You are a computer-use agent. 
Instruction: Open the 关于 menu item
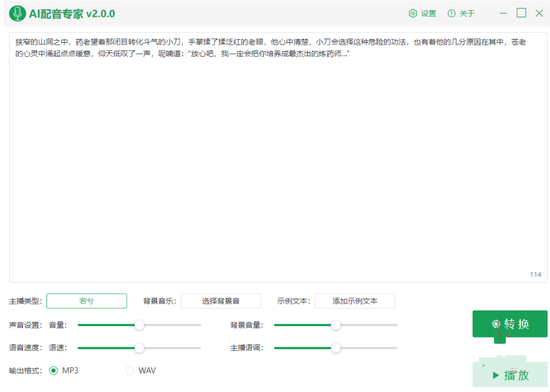(x=467, y=13)
